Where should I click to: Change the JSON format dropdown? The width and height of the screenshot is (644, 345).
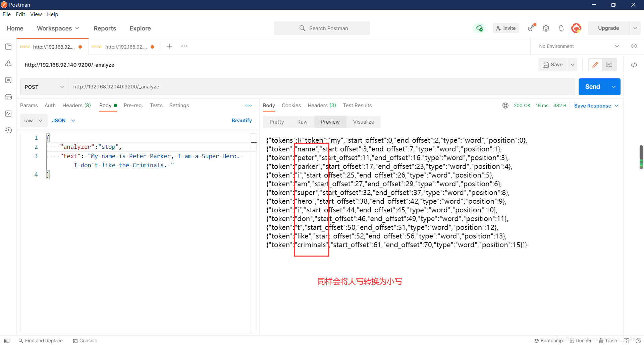pyautogui.click(x=63, y=121)
